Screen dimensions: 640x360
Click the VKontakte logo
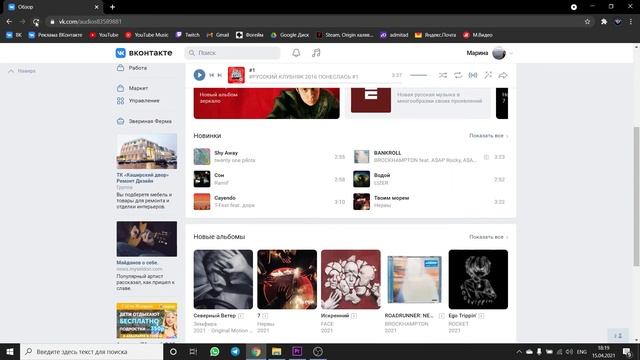coord(144,53)
